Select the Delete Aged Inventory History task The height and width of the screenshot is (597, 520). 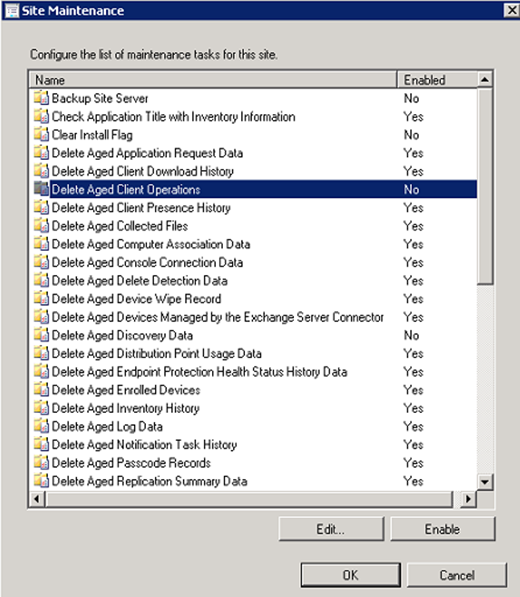253,408
